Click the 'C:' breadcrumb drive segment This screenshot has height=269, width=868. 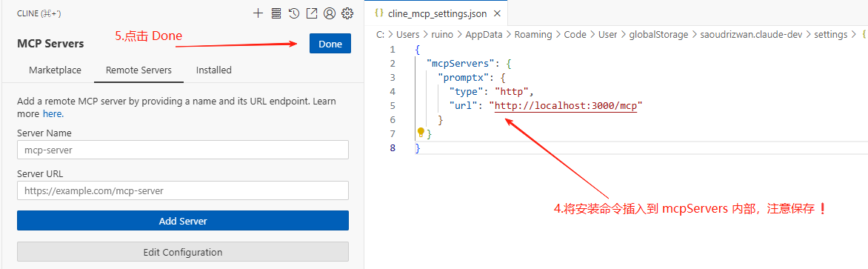click(x=380, y=34)
